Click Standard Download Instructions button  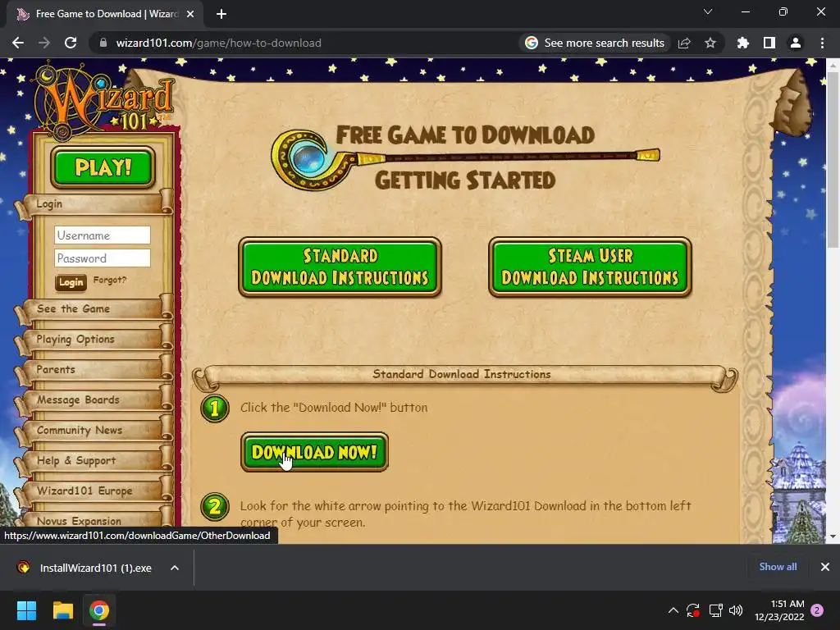[340, 267]
